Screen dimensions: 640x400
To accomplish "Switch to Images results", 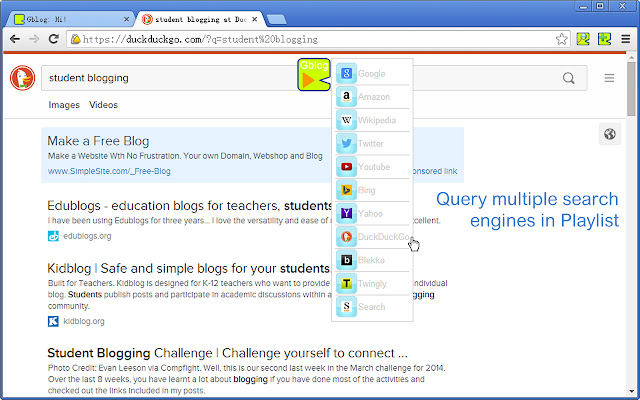I will click(x=64, y=105).
